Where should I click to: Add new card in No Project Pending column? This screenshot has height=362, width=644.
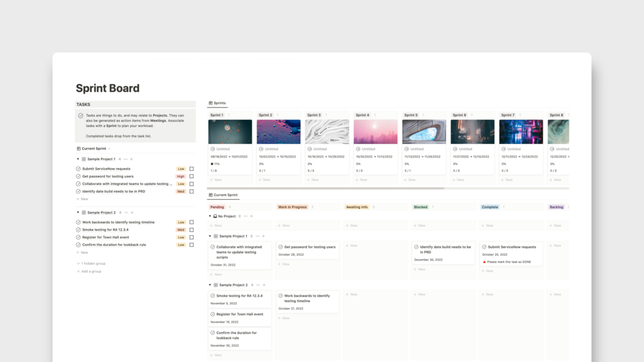(216, 226)
